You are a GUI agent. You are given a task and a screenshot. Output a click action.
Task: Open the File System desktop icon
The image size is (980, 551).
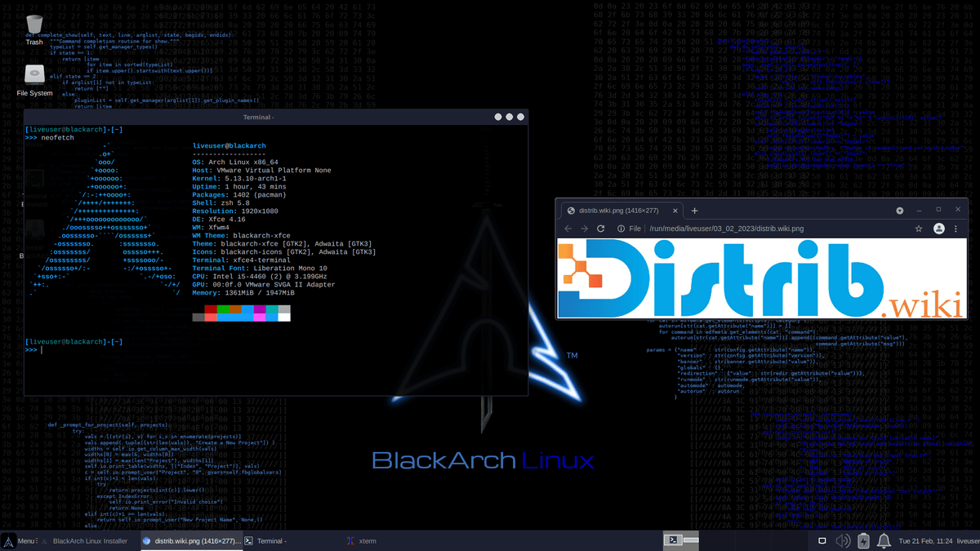[x=34, y=79]
